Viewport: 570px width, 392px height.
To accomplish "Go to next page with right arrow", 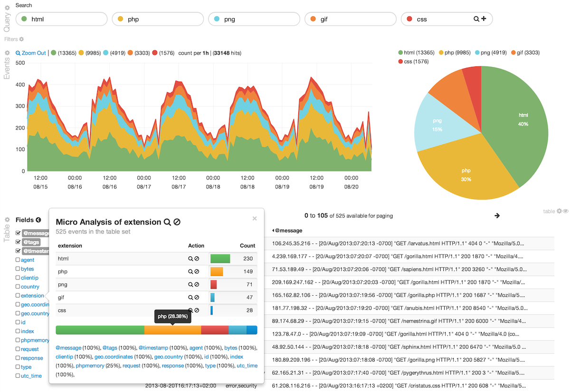I will click(497, 215).
